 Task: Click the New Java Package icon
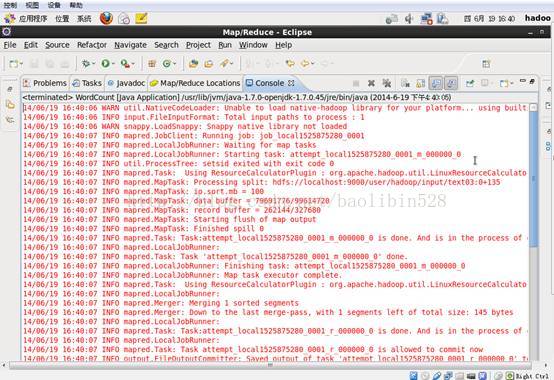tap(152, 64)
